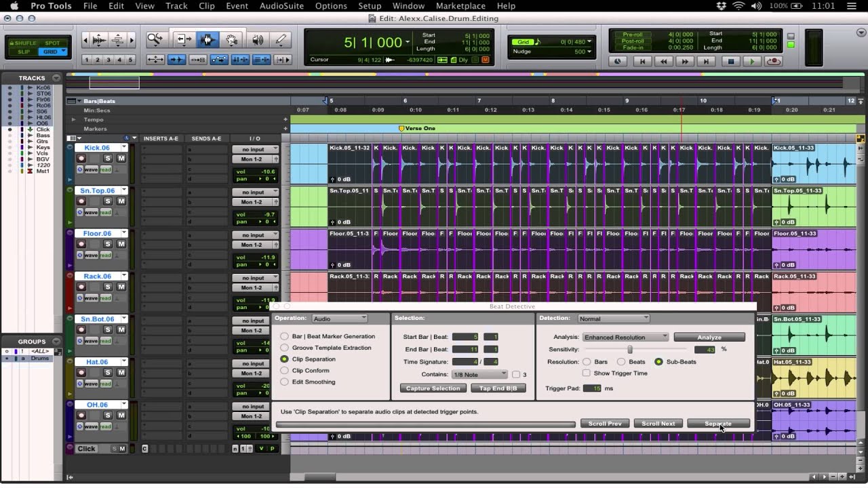Select Slip edit mode

coord(24,52)
